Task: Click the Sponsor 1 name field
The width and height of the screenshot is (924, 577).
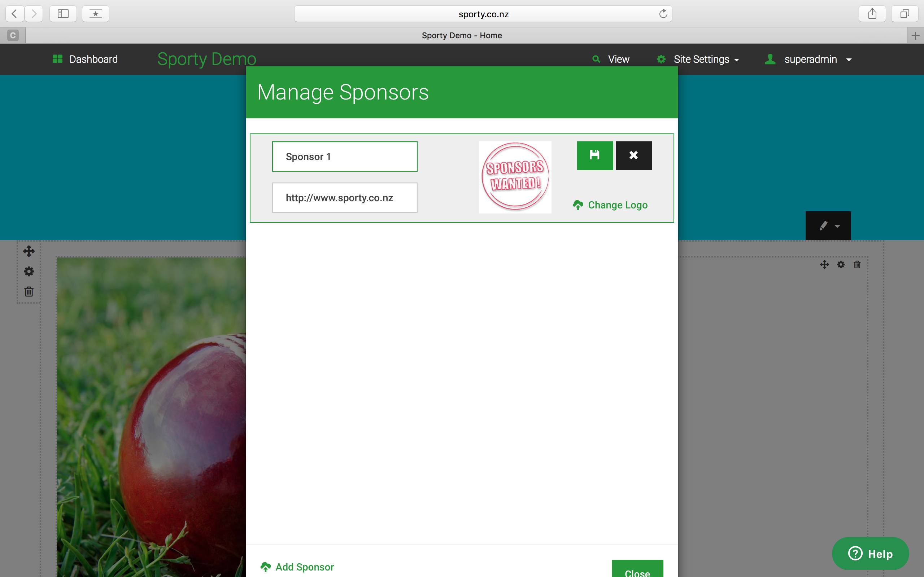Action: pyautogui.click(x=345, y=157)
